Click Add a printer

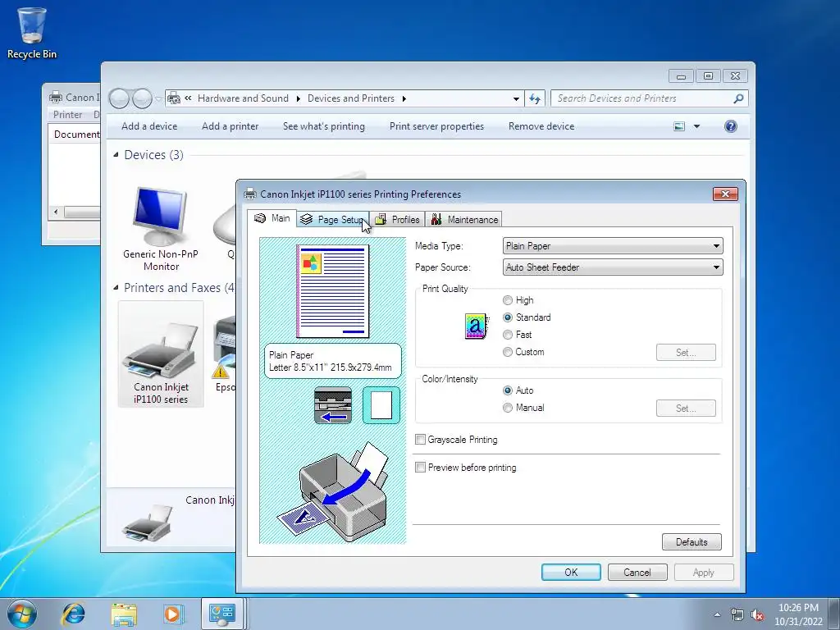(x=230, y=126)
